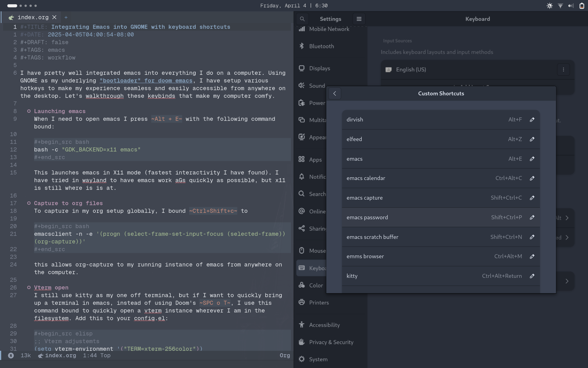
Task: Open the Settings search icon
Action: [x=302, y=19]
